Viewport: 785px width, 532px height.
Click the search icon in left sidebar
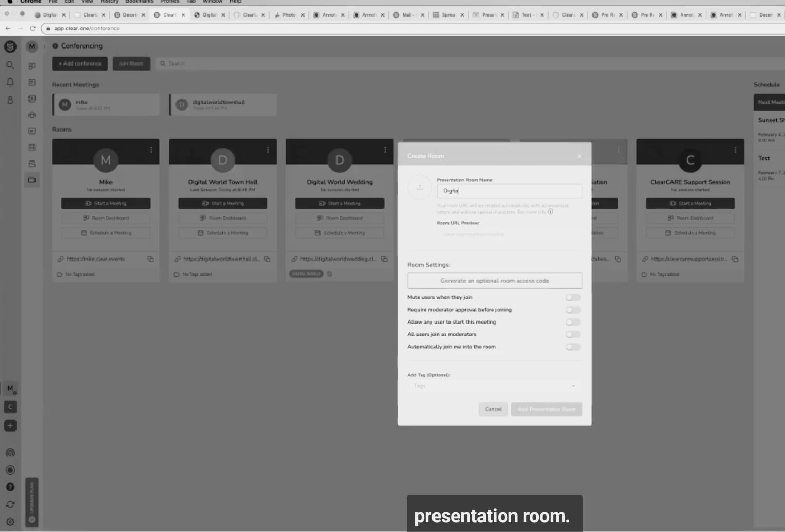[10, 65]
